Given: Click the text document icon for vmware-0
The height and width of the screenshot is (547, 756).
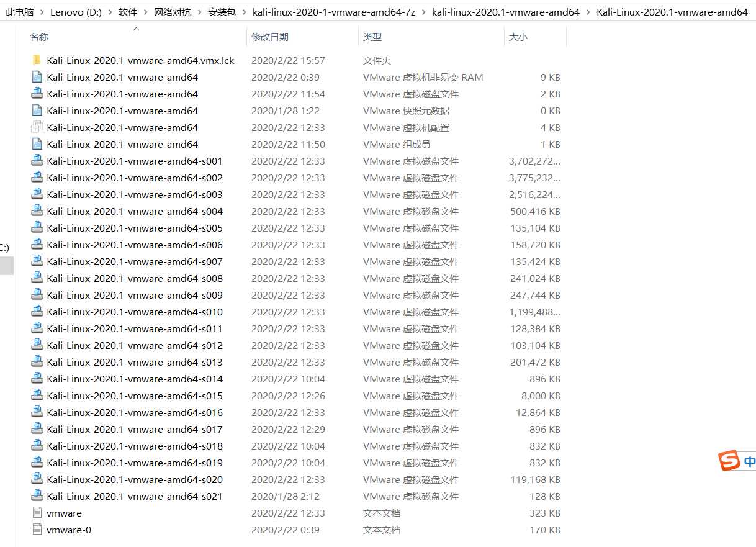Looking at the screenshot, I should 37,530.
